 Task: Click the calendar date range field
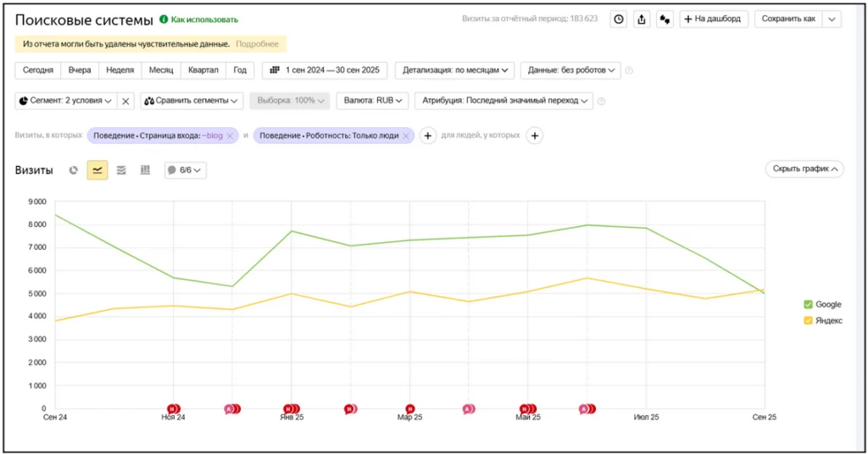point(325,70)
